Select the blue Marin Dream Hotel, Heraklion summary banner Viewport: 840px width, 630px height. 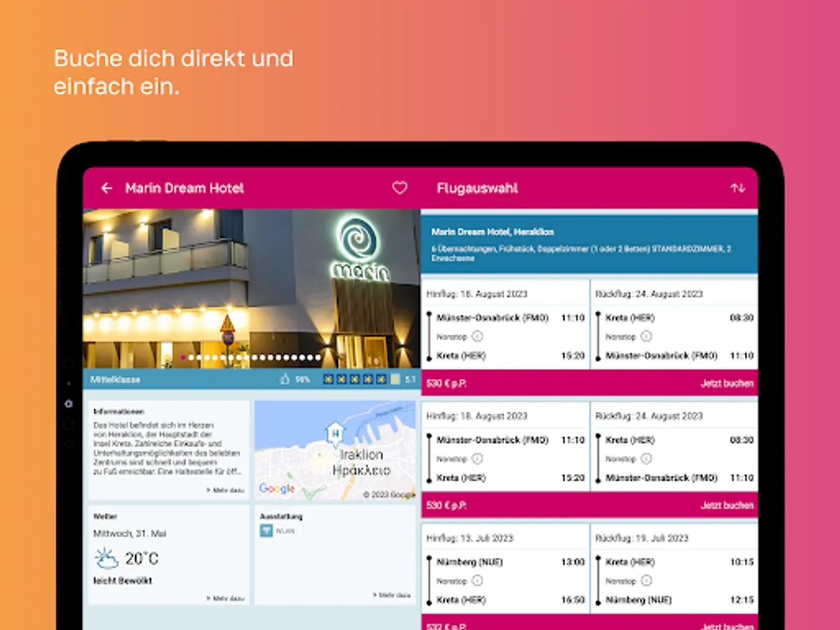(589, 244)
